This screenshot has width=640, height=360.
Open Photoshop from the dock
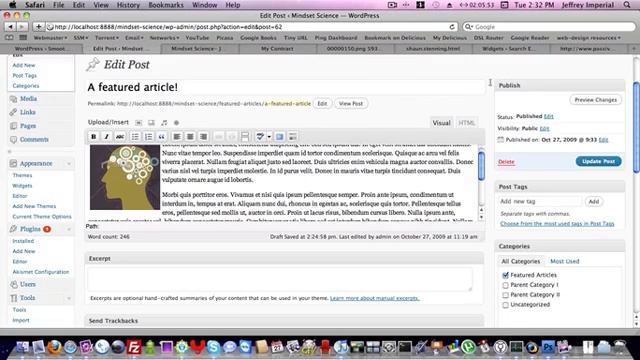click(x=548, y=347)
